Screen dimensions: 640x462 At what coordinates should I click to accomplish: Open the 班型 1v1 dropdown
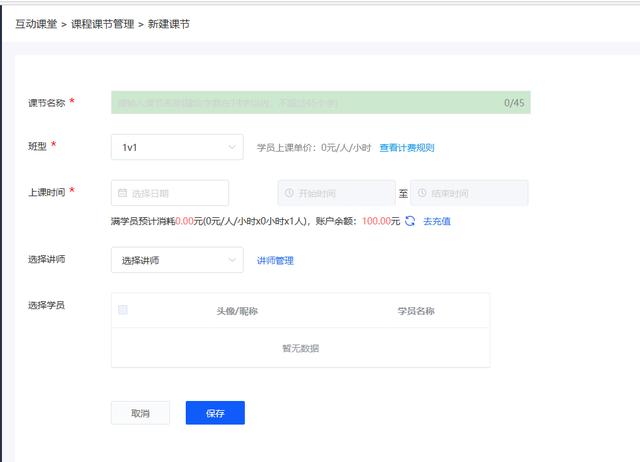click(x=177, y=147)
